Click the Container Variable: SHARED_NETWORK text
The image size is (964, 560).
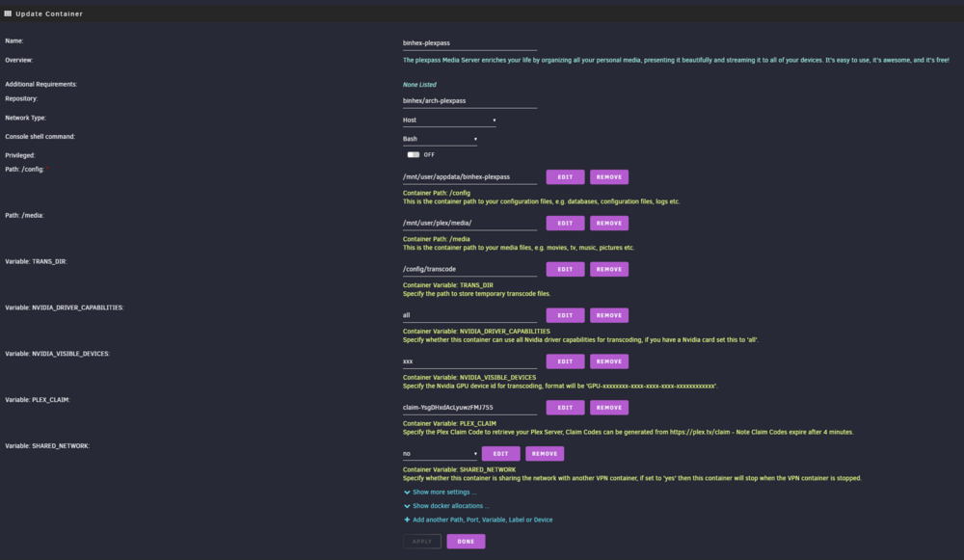(459, 469)
